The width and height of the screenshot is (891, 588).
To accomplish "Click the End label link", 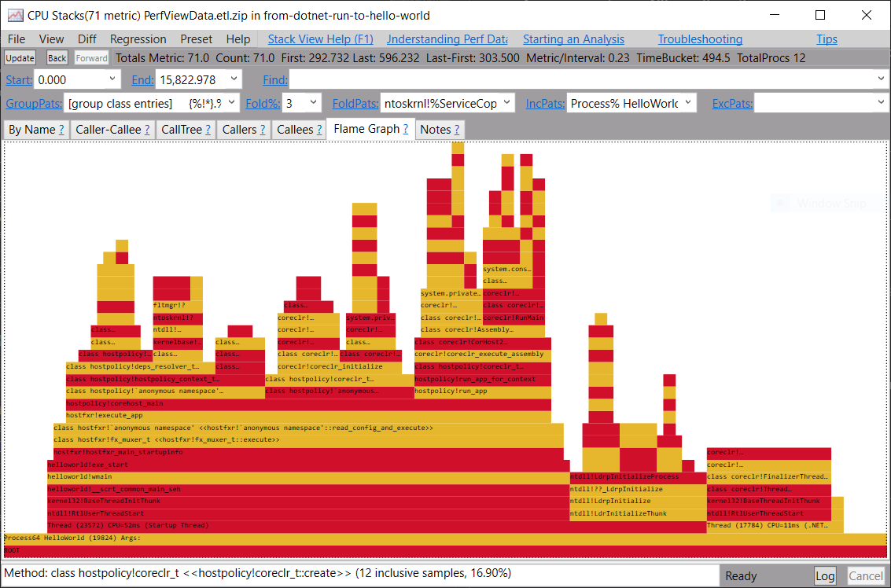I will [142, 80].
